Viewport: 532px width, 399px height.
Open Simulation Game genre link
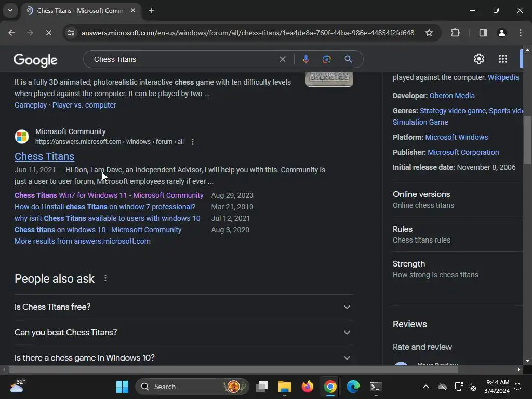click(x=420, y=122)
